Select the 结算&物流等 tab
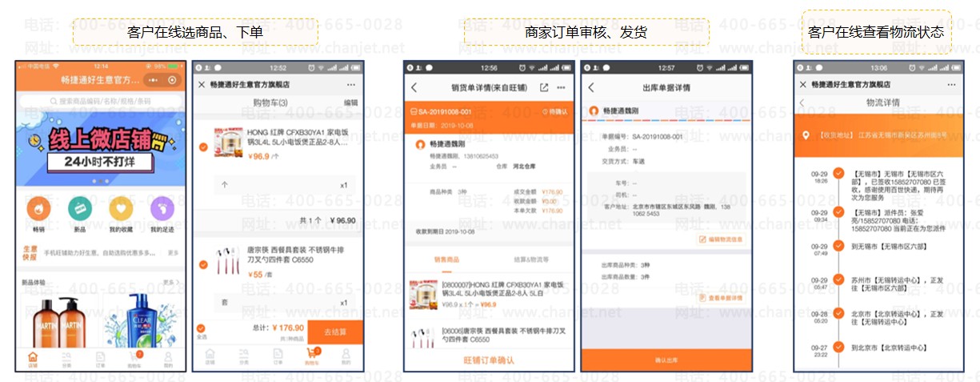Viewport: 980px width, 382px height. point(531,259)
